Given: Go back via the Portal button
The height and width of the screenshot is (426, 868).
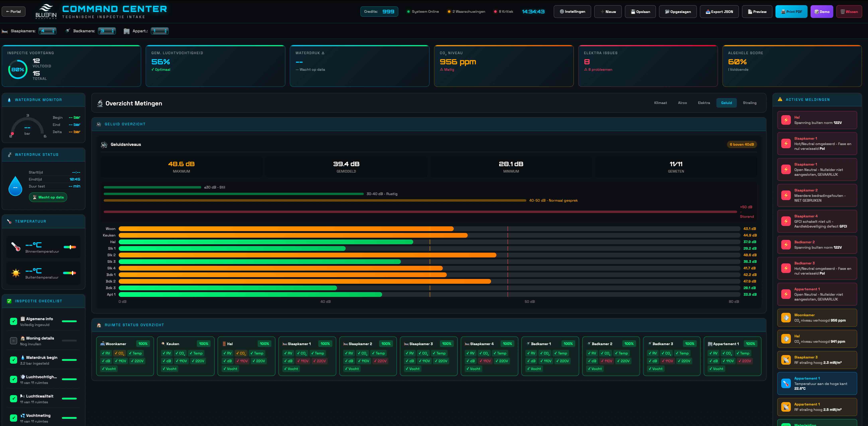Looking at the screenshot, I should click(14, 11).
